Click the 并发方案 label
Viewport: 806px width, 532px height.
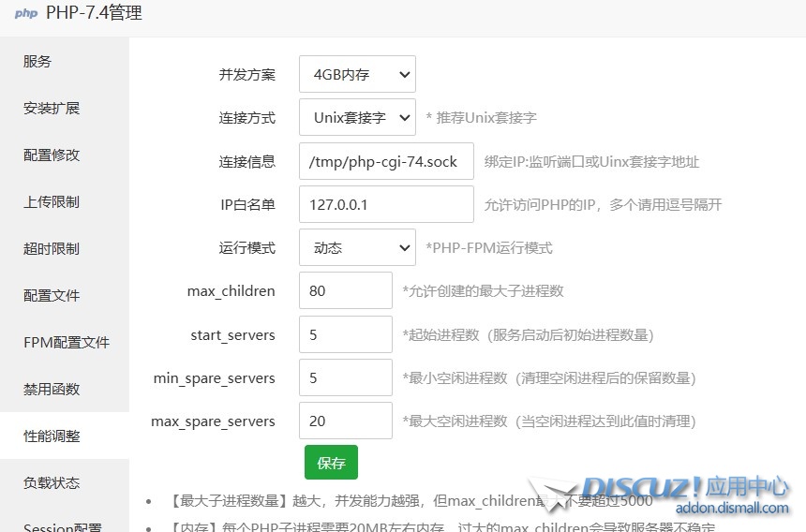tap(247, 75)
